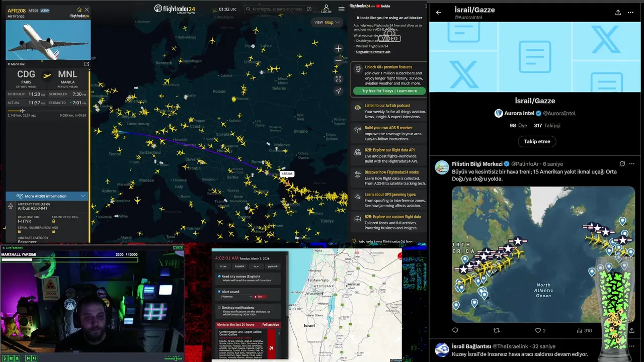Image resolution: width=644 pixels, height=362 pixels.
Task: Repost the Filistin Bilgi Merkezi post
Action: click(x=497, y=330)
